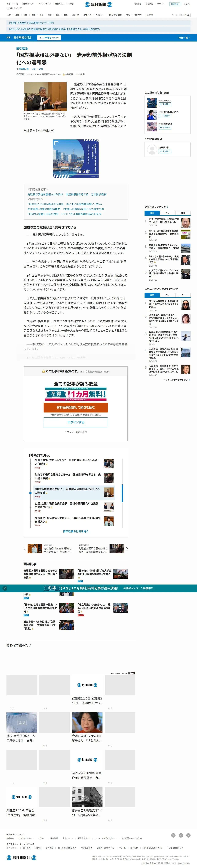This screenshot has width=197, height=868.
Task: Switch access ranking to 昨日 tab
Action: (167, 213)
